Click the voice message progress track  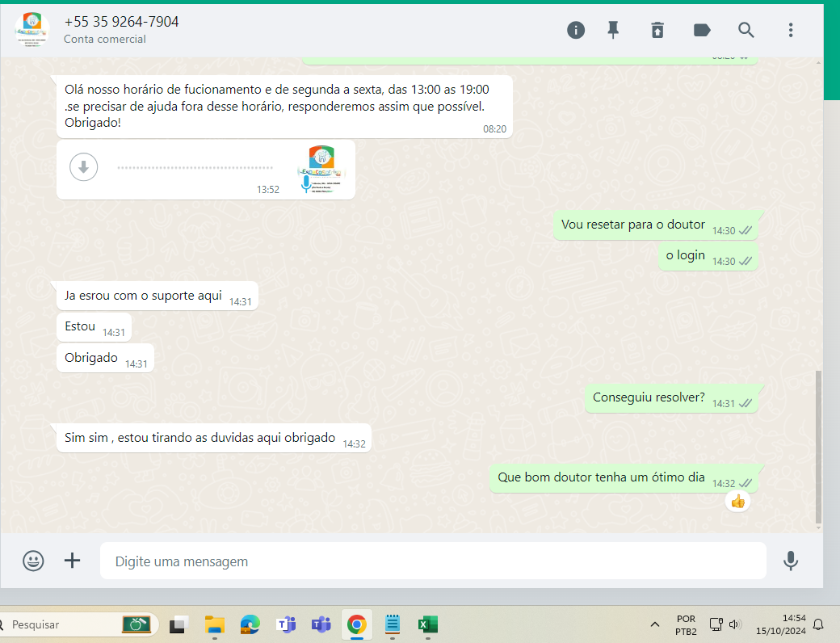195,168
